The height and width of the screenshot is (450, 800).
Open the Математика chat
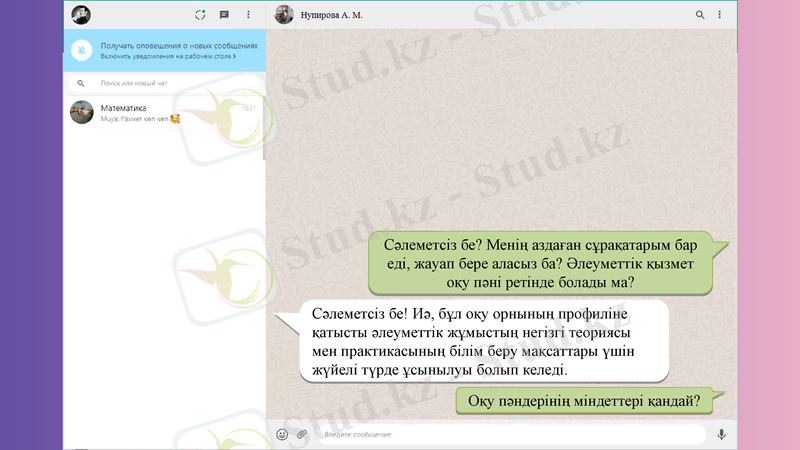click(x=164, y=113)
